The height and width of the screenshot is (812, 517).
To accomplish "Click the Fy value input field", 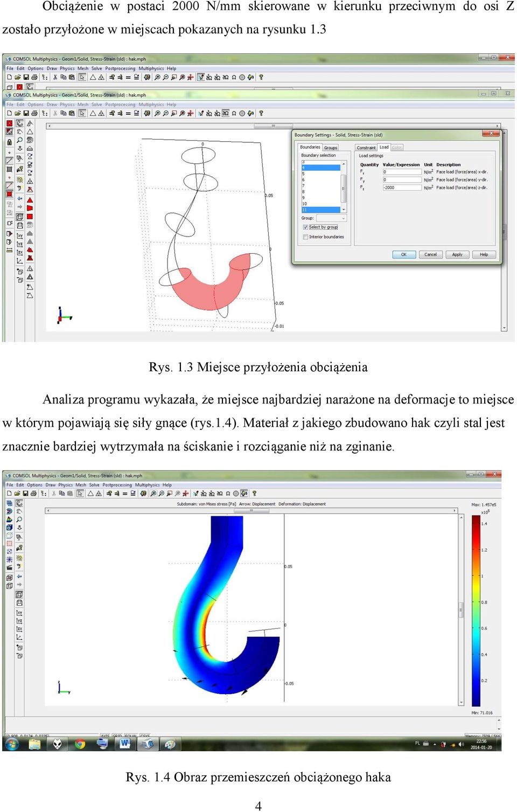I will click(402, 179).
